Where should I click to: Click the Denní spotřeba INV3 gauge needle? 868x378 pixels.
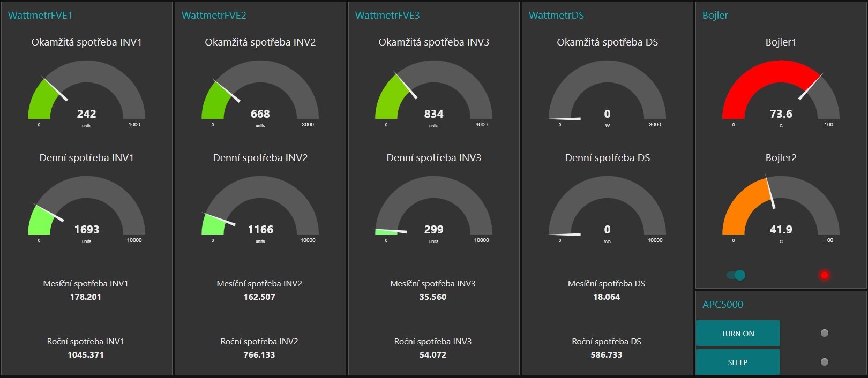[389, 231]
